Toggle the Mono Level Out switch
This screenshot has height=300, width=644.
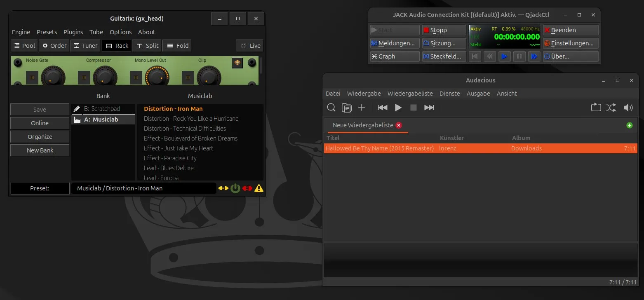point(136,77)
